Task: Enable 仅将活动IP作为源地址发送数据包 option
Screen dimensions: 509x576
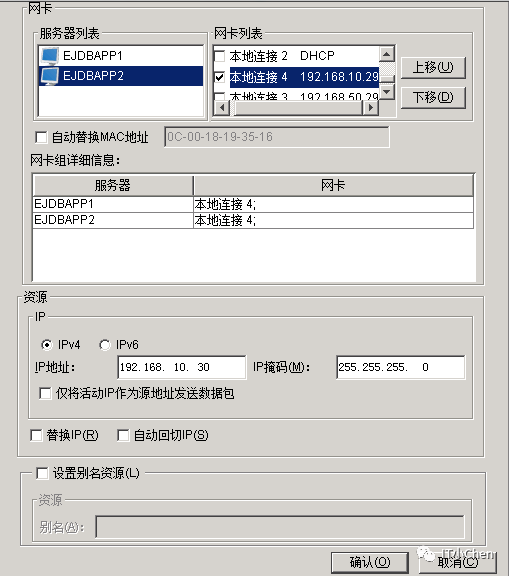Action: [45, 393]
